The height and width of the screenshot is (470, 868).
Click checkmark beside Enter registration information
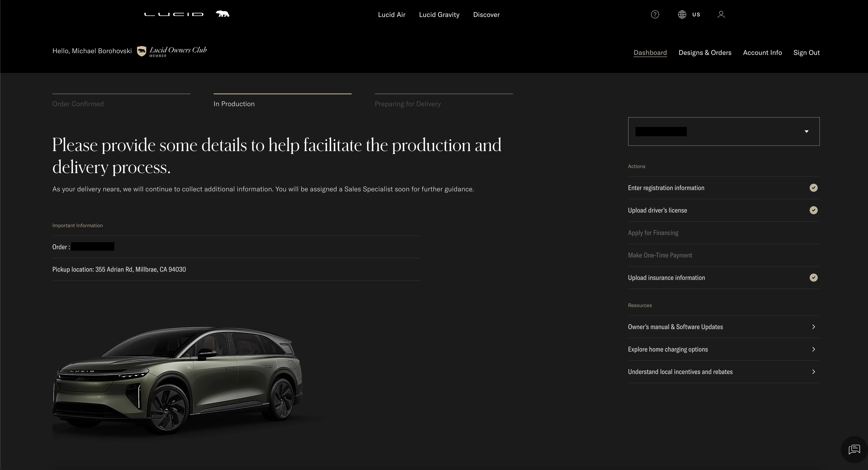click(x=813, y=188)
